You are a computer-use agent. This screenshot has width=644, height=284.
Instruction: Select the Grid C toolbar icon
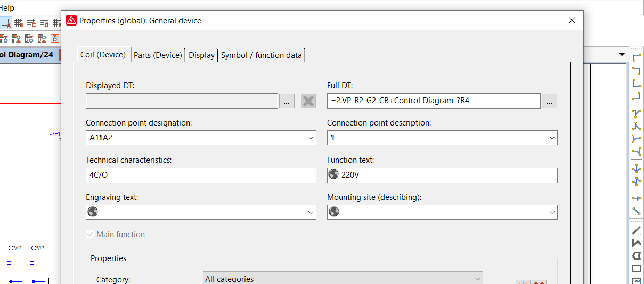[x=31, y=23]
